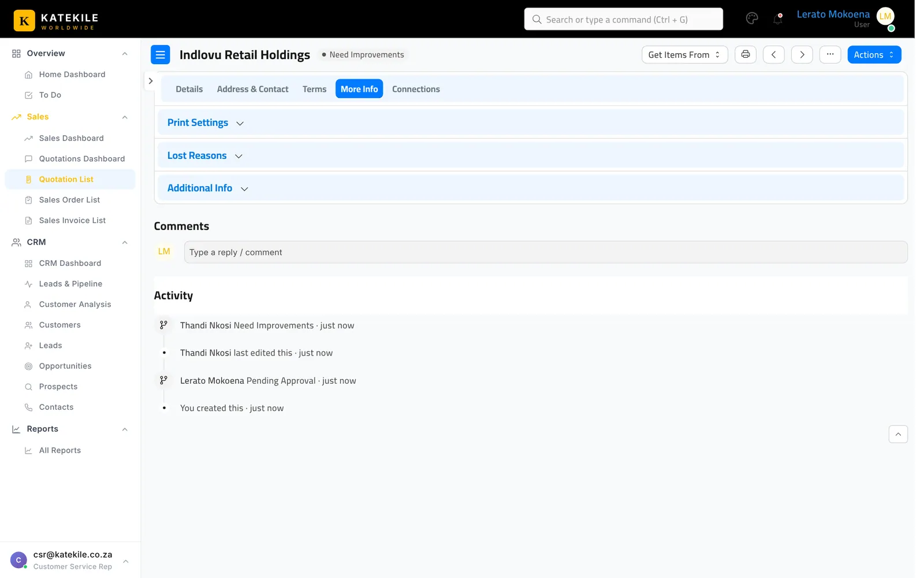
Task: Click the Katekile Worldwide logo
Action: (56, 20)
